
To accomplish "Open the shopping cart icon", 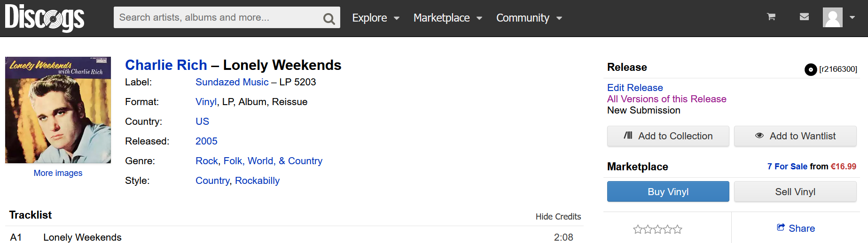I will click(771, 17).
